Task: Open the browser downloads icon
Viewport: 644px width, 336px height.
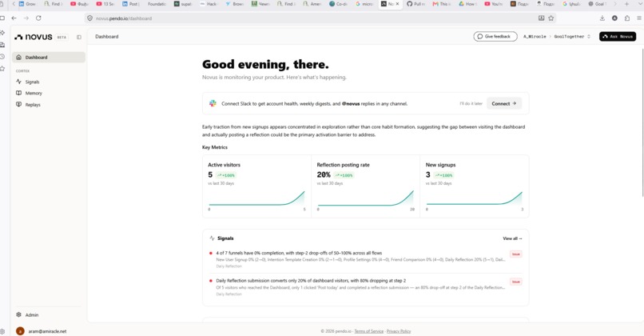Action: coord(602,18)
